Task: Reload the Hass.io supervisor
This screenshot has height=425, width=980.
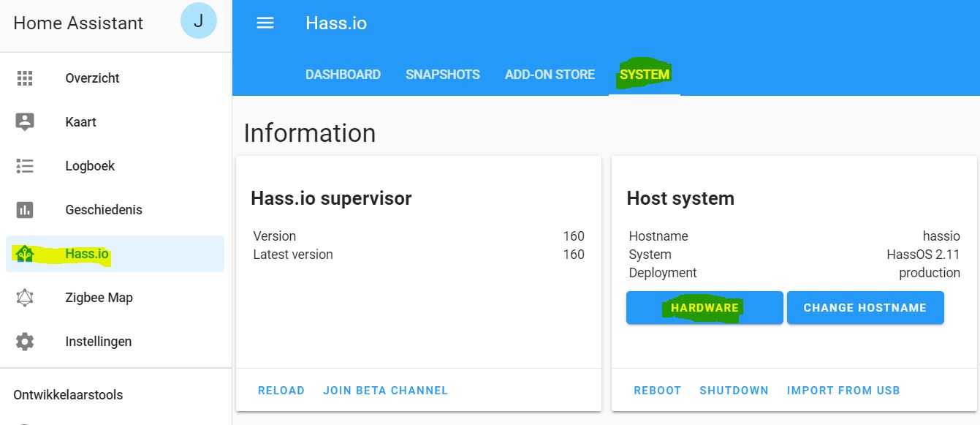Action: coord(281,391)
